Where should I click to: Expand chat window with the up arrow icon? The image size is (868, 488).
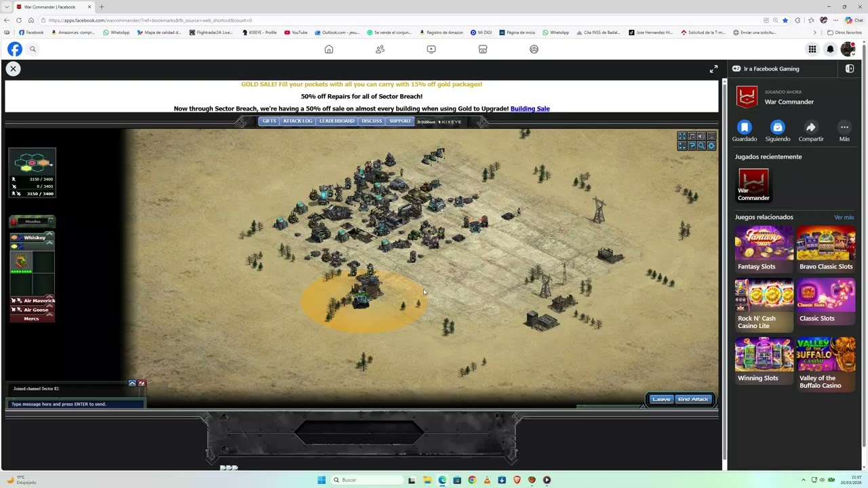pyautogui.click(x=132, y=383)
